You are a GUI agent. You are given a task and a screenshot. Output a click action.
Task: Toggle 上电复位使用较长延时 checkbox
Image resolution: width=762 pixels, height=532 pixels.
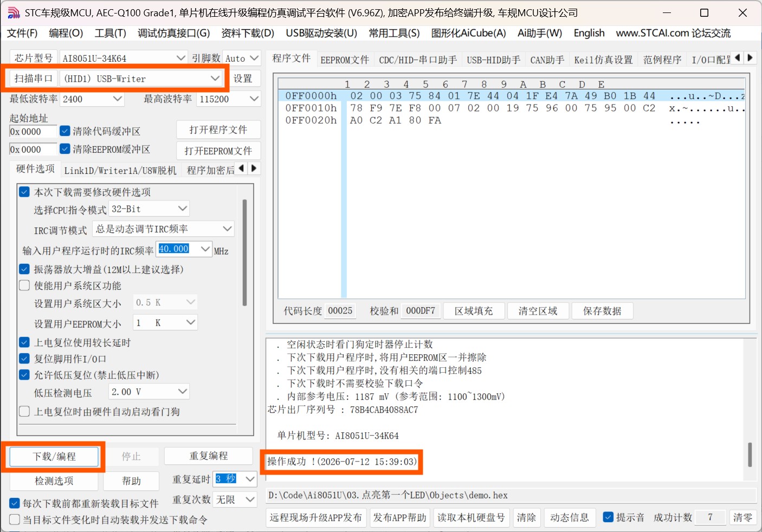[x=24, y=342]
